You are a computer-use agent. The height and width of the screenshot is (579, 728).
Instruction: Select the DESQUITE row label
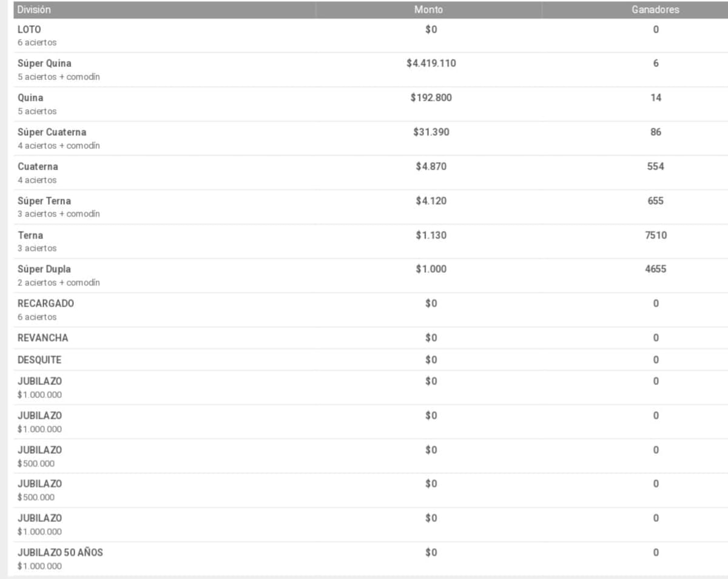point(39,360)
